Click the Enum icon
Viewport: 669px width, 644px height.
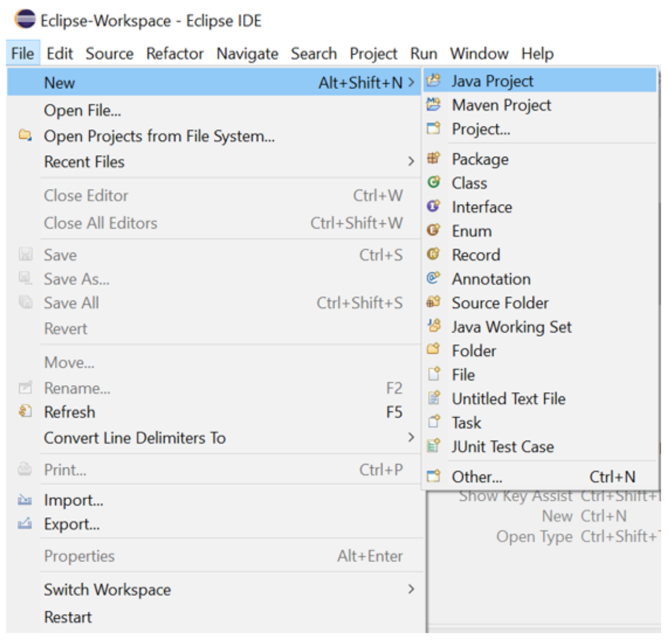[433, 230]
